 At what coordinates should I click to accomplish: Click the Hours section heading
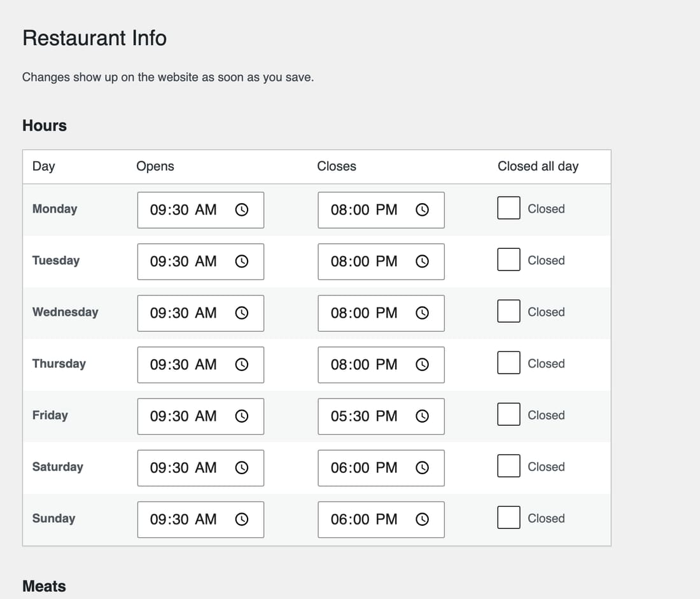click(x=45, y=125)
